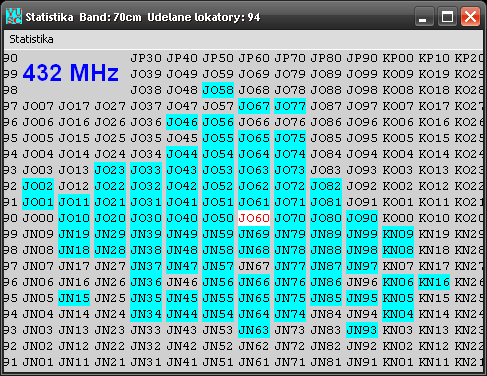Screen dimensions: 487x376
Task: Click the JN01 locator in bottom row
Action: click(x=38, y=362)
